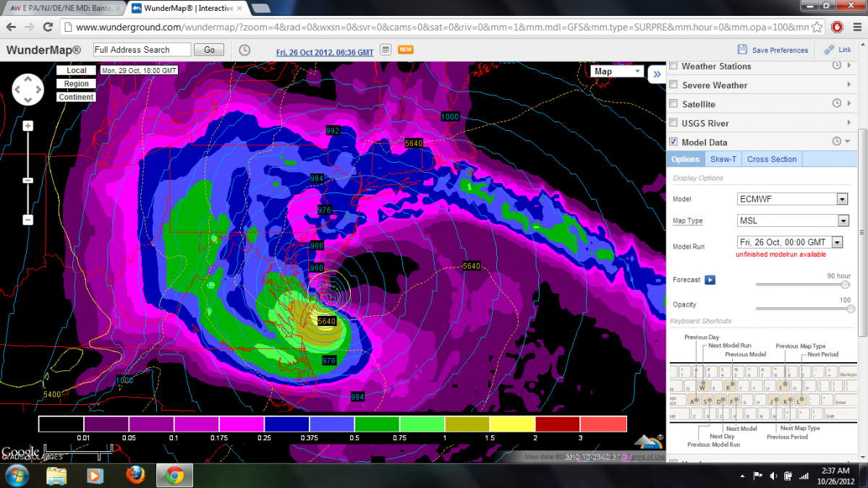
Task: Click the browser address bar URL
Action: tap(442, 27)
